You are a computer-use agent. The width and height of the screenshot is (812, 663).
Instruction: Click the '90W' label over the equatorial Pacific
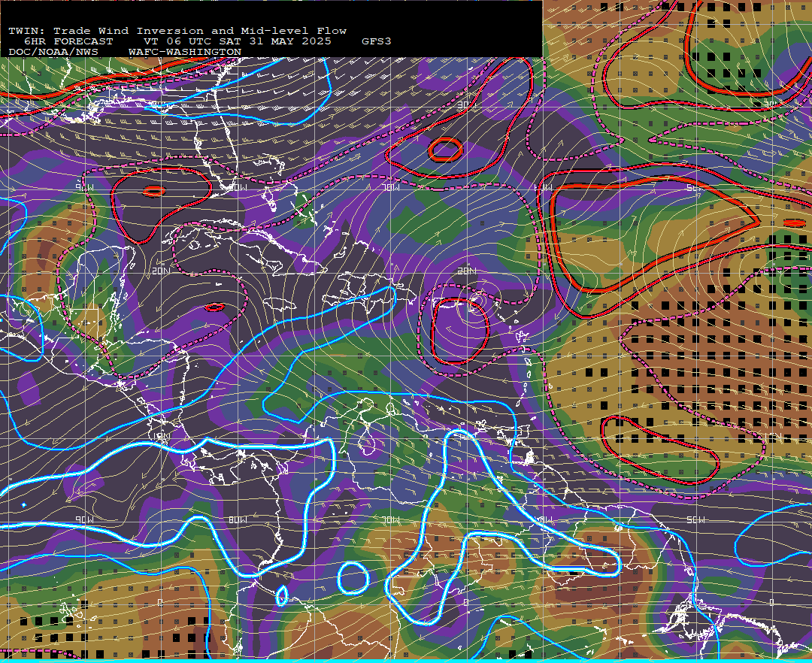click(x=85, y=519)
